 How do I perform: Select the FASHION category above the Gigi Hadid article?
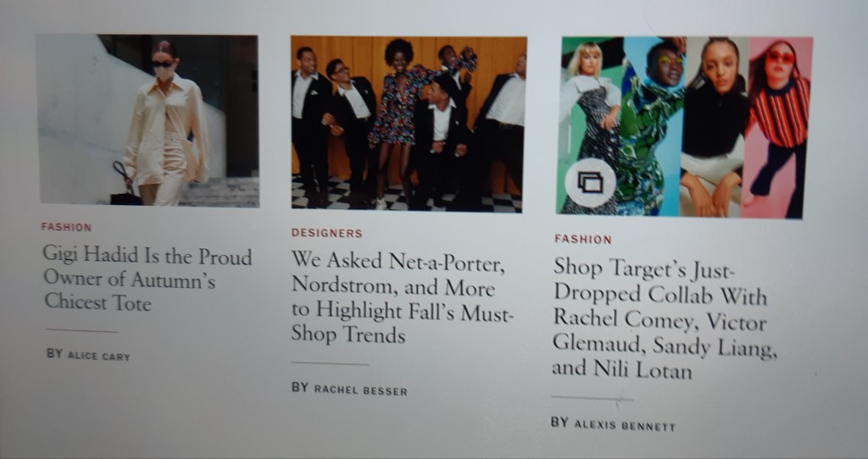point(66,227)
